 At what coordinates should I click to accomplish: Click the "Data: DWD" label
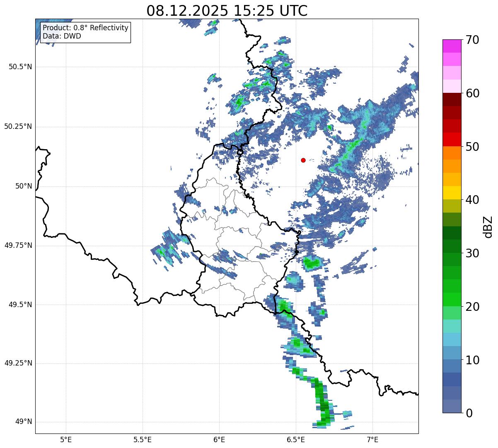coord(62,36)
